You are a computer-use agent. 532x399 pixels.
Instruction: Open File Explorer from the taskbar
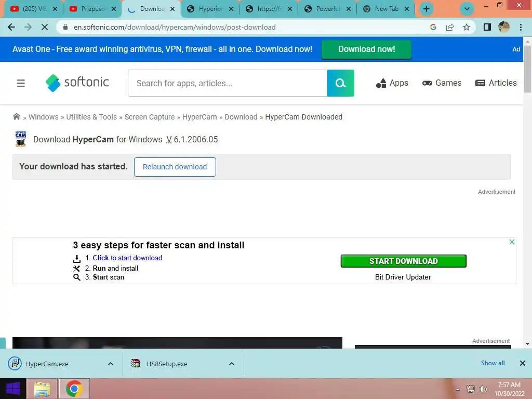[x=43, y=389]
